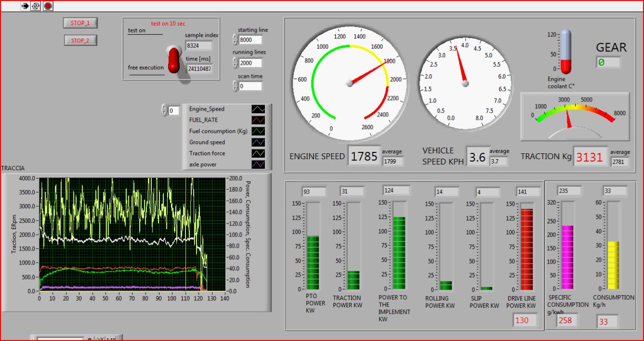Viewport: 644px width, 341px height.
Task: Click the Engine_Speed plot legend icon
Action: click(258, 109)
